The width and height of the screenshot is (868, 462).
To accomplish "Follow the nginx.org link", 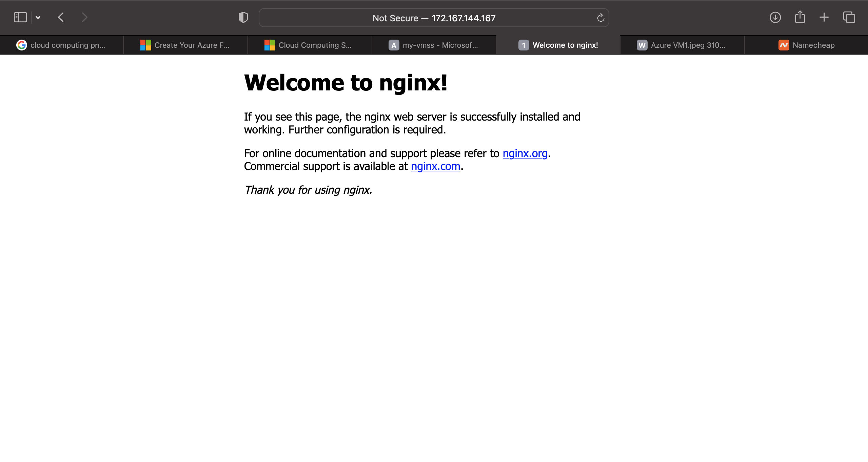I will coord(525,153).
